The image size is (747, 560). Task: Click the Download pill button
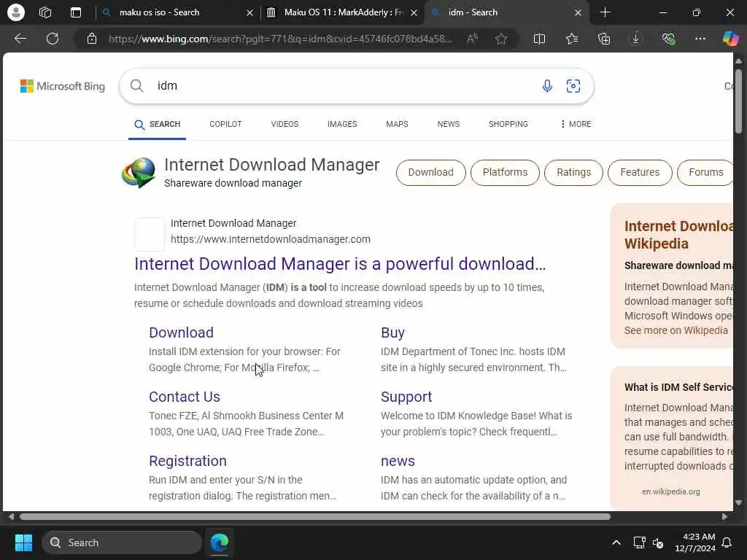point(430,172)
